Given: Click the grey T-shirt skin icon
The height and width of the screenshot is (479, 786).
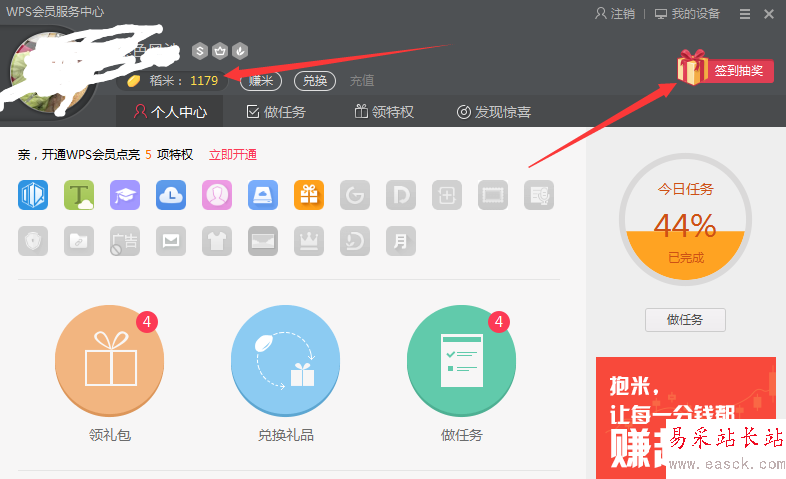Looking at the screenshot, I should [x=217, y=241].
